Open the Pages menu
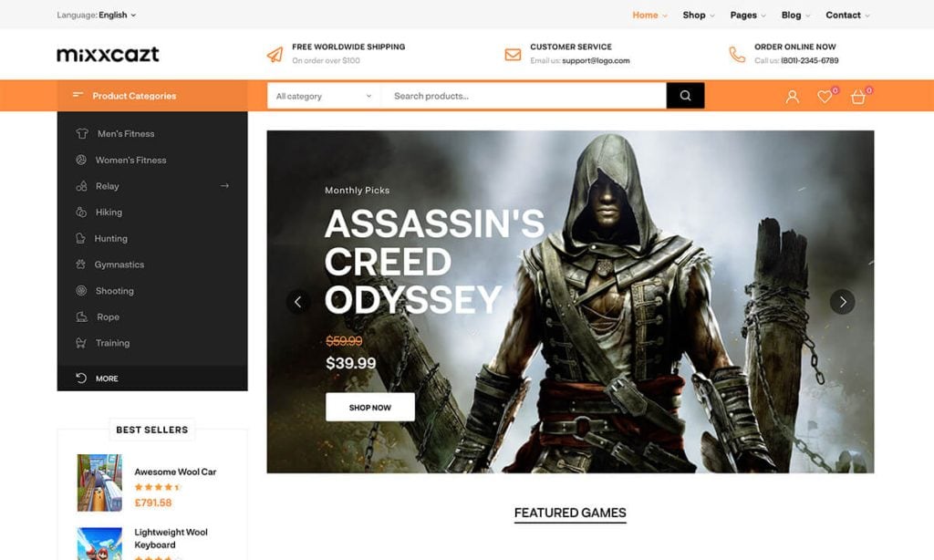 coord(746,15)
